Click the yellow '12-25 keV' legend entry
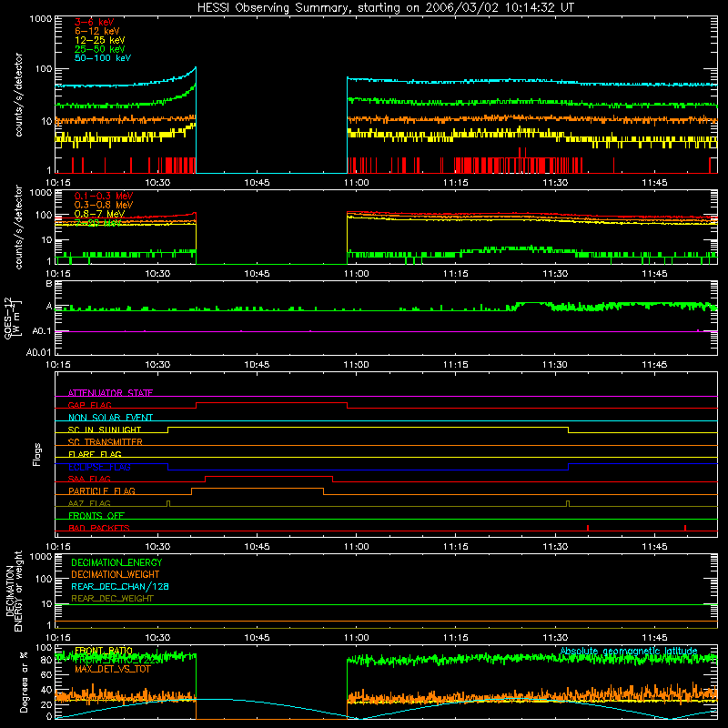The height and width of the screenshot is (728, 728). pyautogui.click(x=100, y=40)
